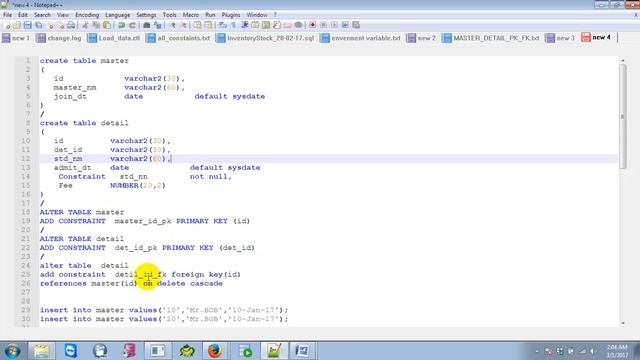Switch to the InventoryStock_28-02-17.sql tab
This screenshot has height=360, width=640.
pos(266,38)
